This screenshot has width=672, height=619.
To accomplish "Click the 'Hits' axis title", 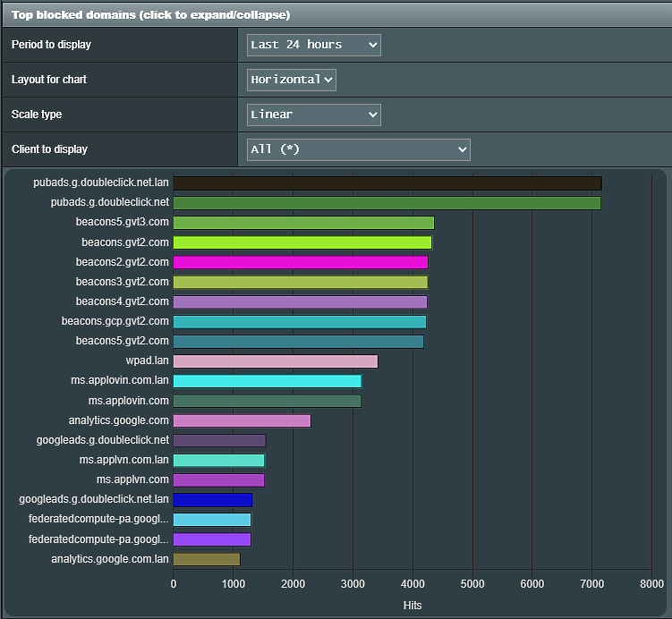I will 413,606.
